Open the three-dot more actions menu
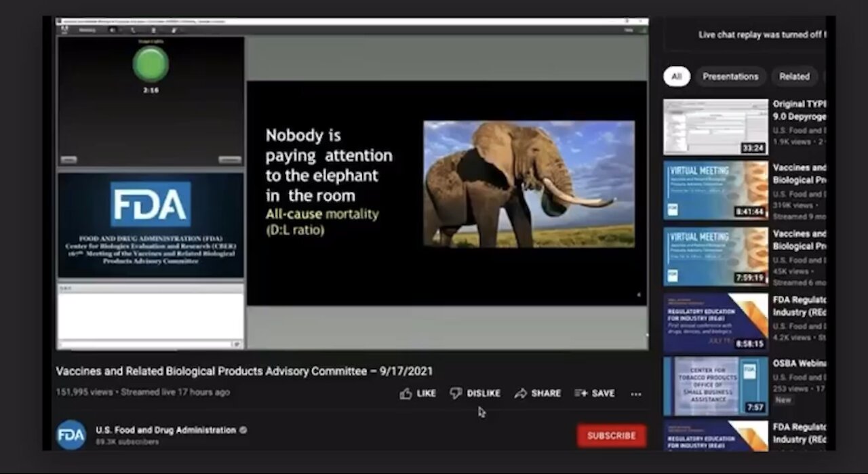868x474 pixels. tap(636, 394)
